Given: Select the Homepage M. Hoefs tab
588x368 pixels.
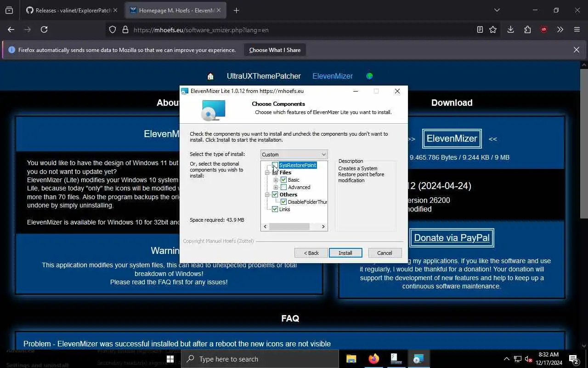Looking at the screenshot, I should [x=176, y=10].
